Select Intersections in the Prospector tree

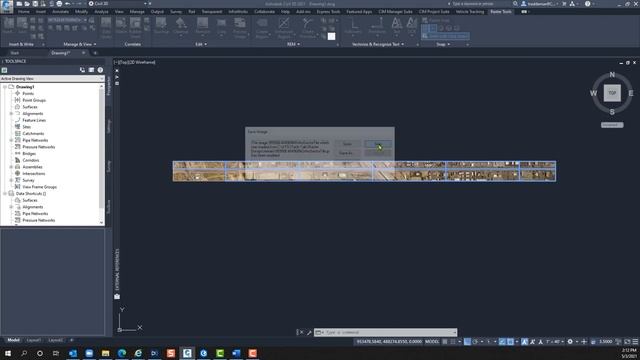pyautogui.click(x=33, y=173)
